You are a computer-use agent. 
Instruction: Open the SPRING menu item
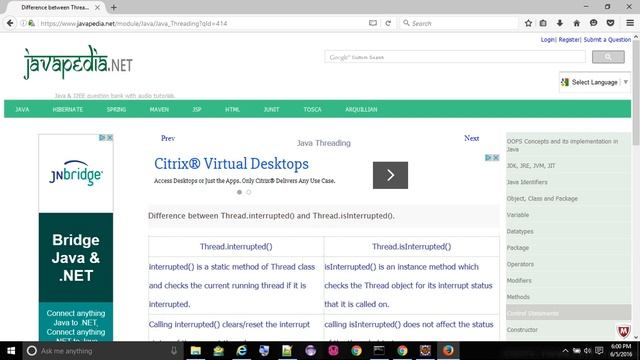[116, 109]
